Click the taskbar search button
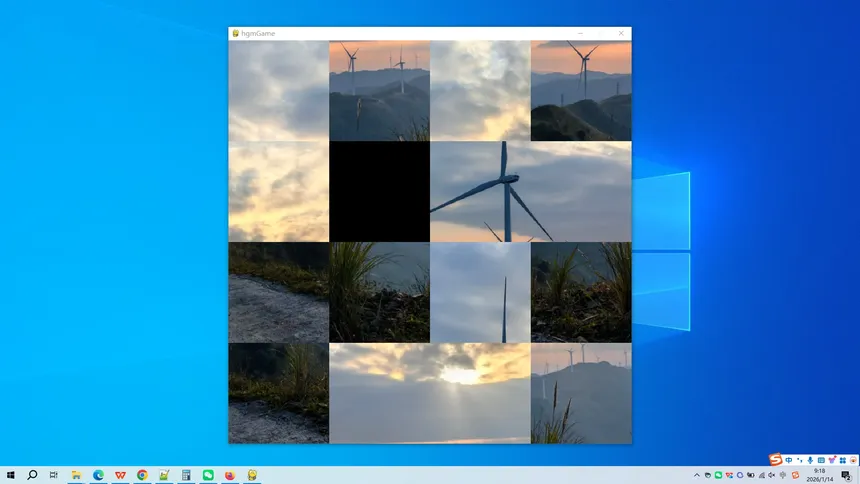Image resolution: width=860 pixels, height=484 pixels. [x=32, y=475]
